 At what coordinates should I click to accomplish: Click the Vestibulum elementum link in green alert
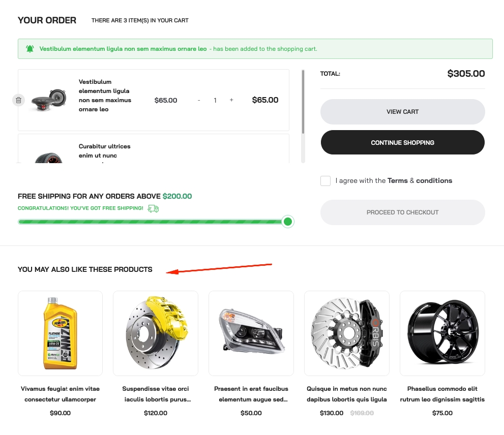(x=123, y=49)
